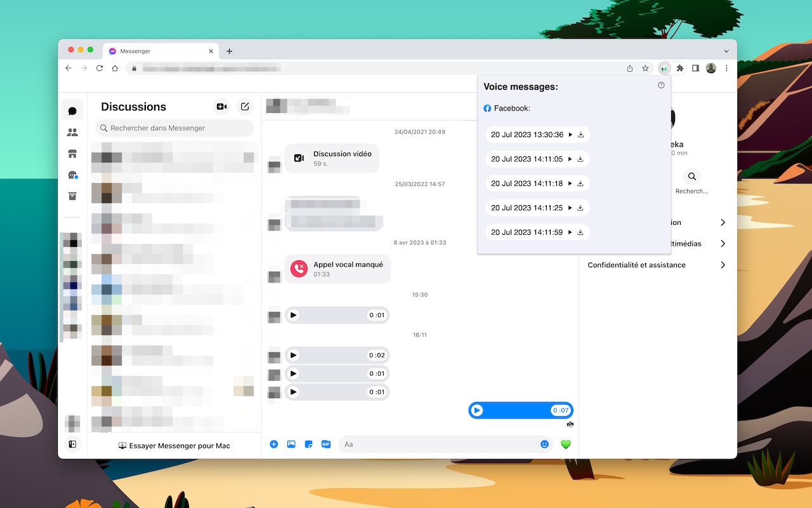The height and width of the screenshot is (508, 812).
Task: View message requests in the sidebar
Action: 72,175
